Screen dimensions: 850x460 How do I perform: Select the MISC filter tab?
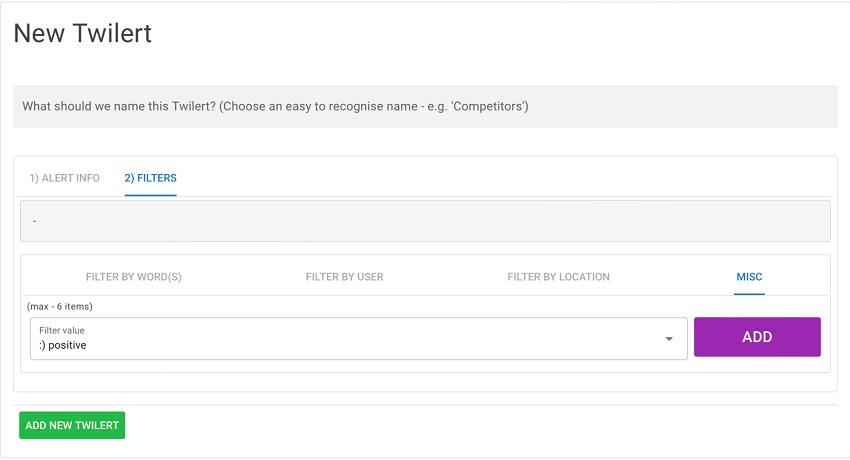point(749,277)
